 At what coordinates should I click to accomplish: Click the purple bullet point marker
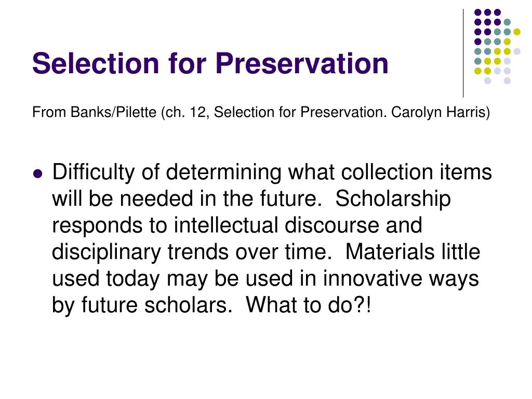[37, 174]
